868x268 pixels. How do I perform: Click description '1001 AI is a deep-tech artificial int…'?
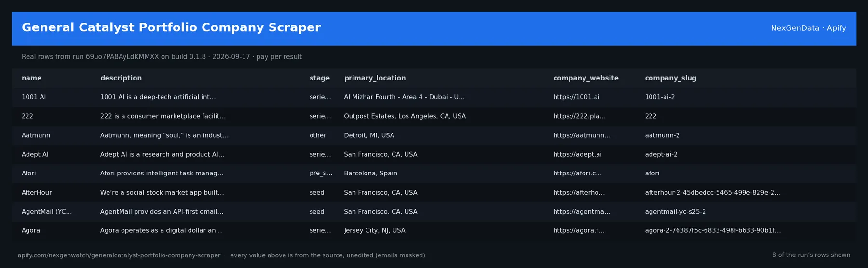tap(158, 97)
